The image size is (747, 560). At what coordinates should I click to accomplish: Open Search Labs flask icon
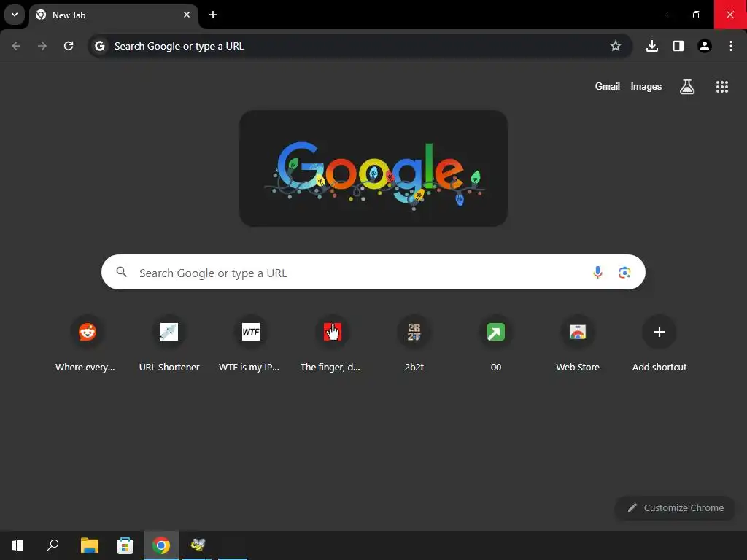coord(687,87)
